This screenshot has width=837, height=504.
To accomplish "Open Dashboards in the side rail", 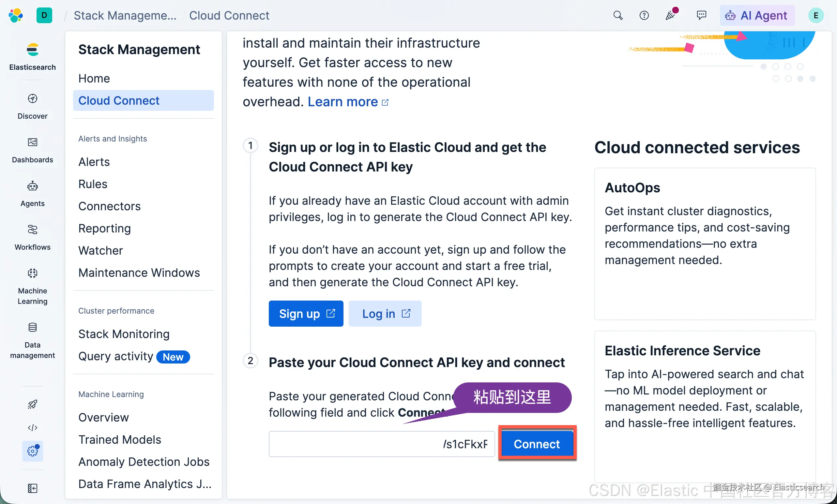I will 32,150.
